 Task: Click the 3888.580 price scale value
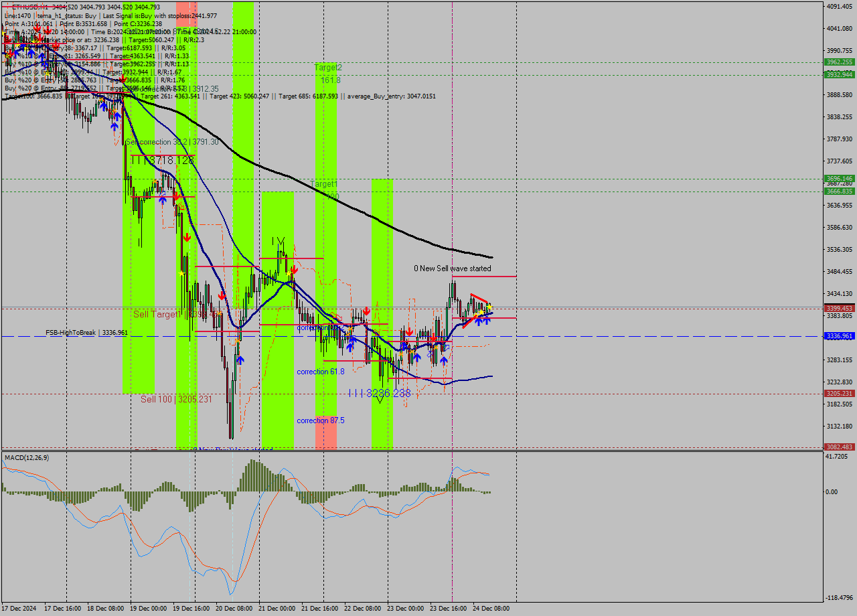tap(840, 95)
